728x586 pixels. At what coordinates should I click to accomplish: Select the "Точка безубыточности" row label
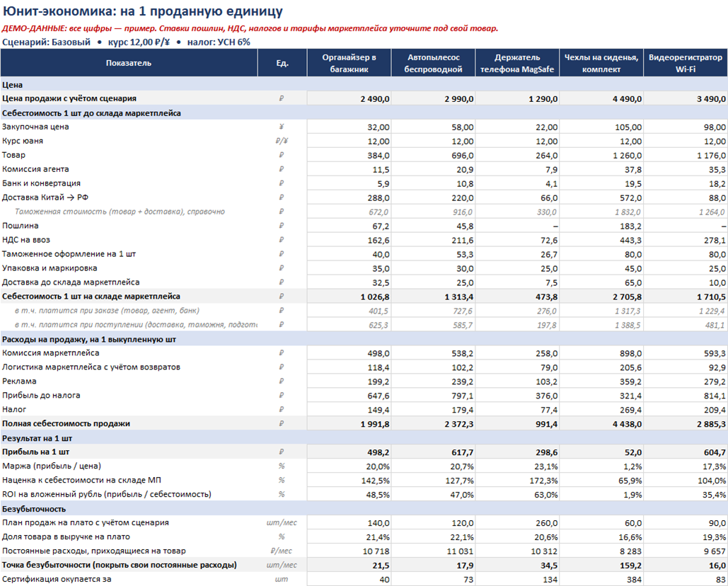click(x=120, y=565)
